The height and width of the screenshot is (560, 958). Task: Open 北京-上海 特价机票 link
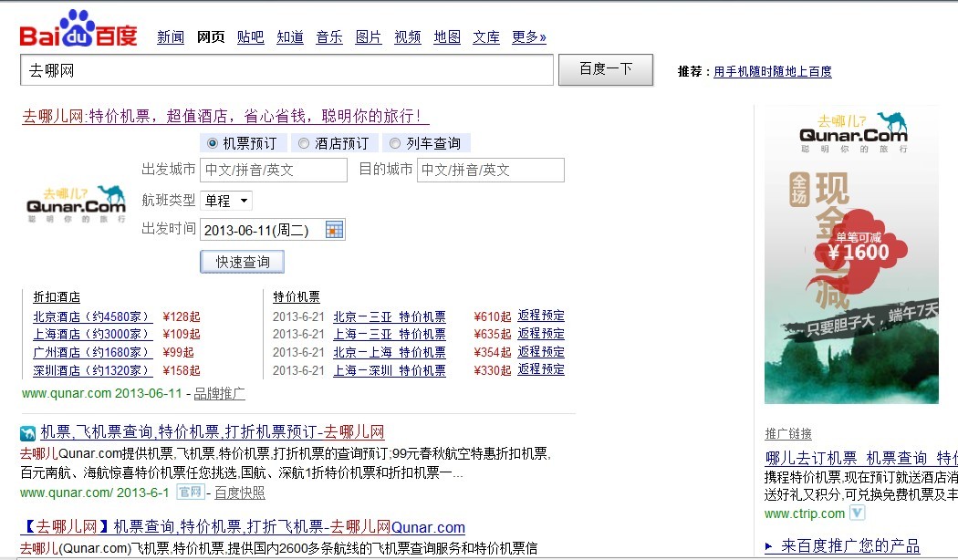pyautogui.click(x=390, y=352)
